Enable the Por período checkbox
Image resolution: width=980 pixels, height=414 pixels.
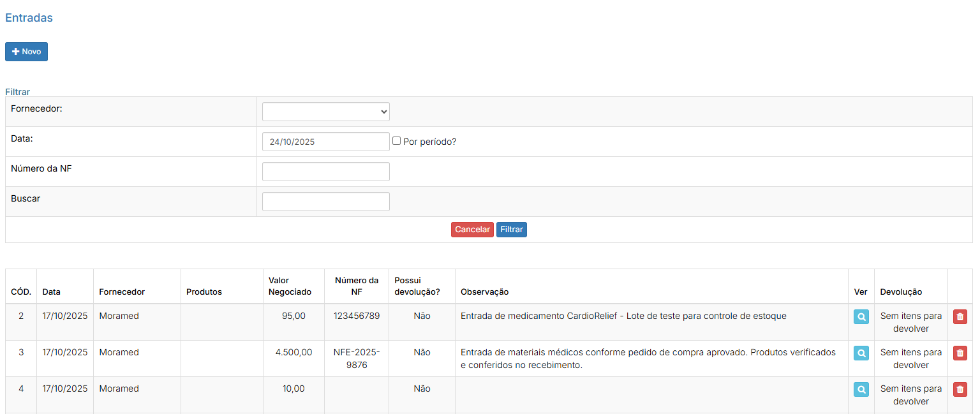point(396,141)
